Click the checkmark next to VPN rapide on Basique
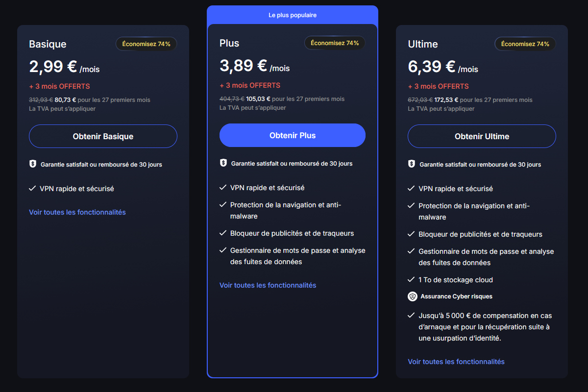Image resolution: width=588 pixels, height=392 pixels. [32, 188]
